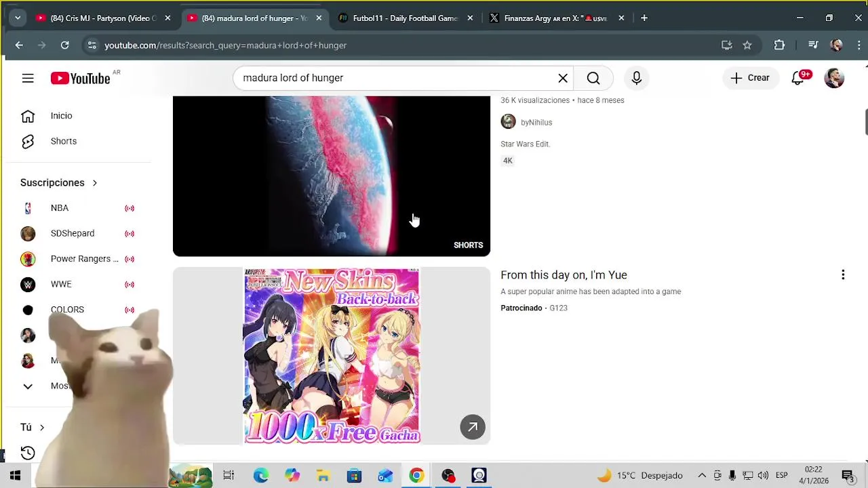This screenshot has height=488, width=868.
Task: Close the Futbol11 tab
Action: 470,18
